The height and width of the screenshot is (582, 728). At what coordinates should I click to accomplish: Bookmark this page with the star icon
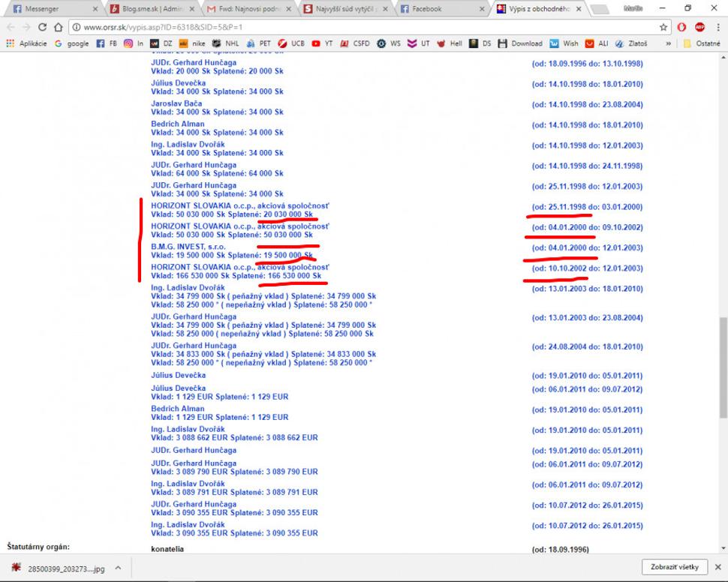663,28
